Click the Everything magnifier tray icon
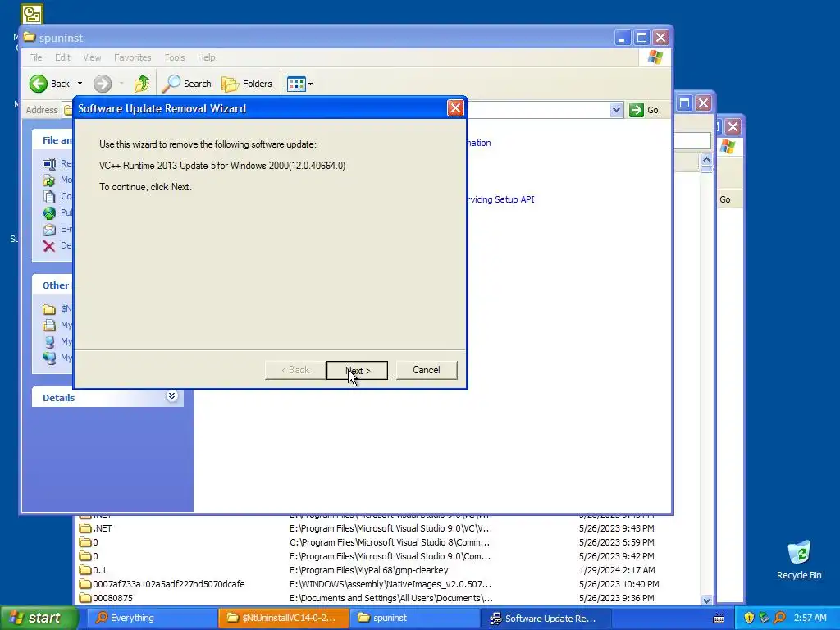 coord(779,619)
